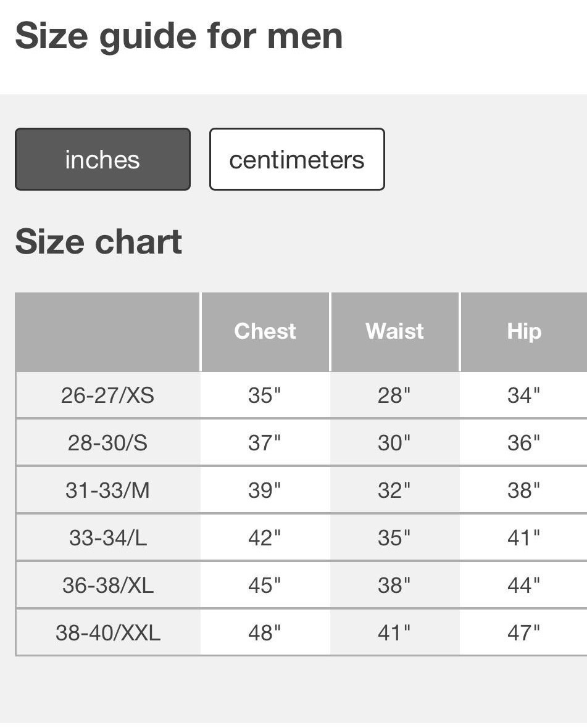Click the 36-38/XL size label

click(x=107, y=584)
